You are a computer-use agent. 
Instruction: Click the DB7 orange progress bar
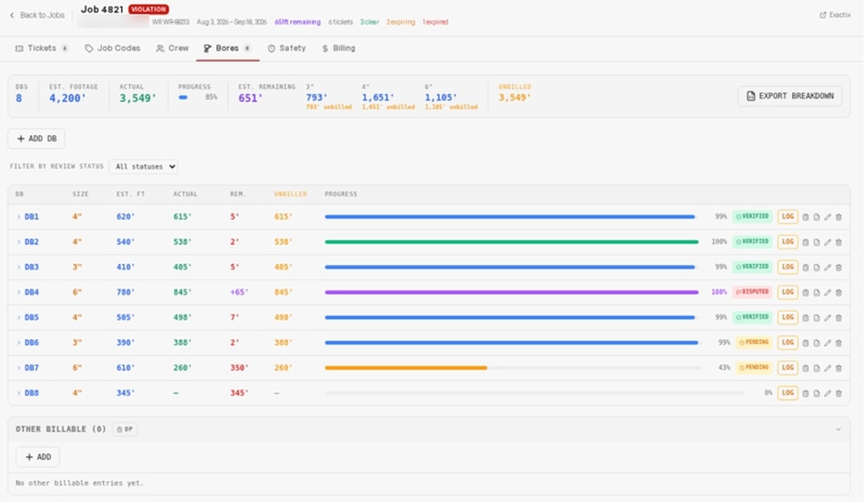406,368
